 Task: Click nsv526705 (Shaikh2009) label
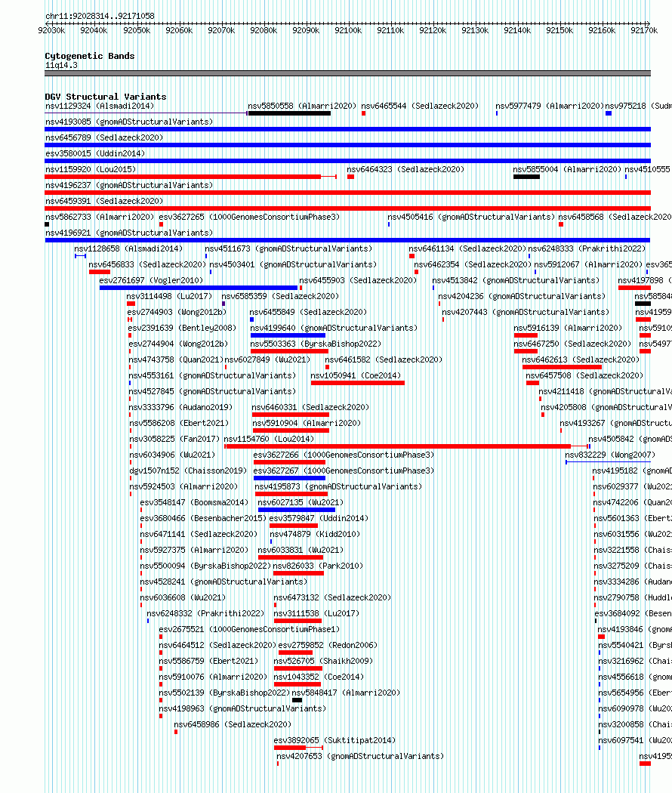323,661
